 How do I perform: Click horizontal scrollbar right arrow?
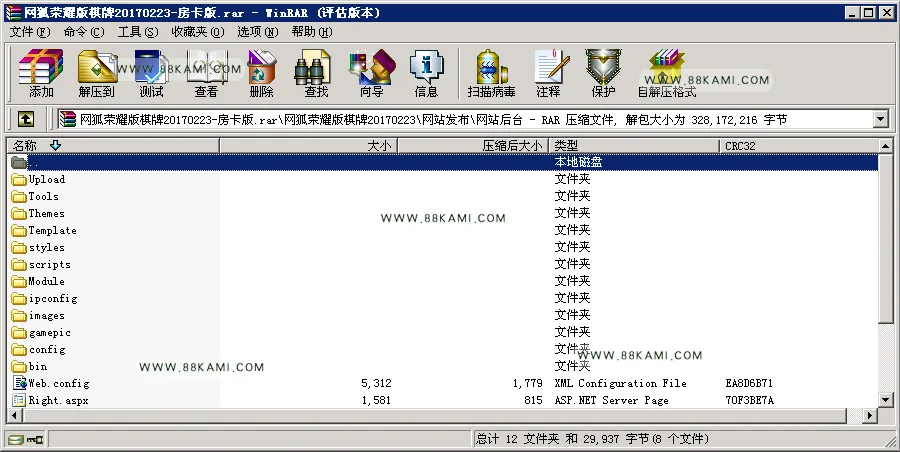[871, 415]
